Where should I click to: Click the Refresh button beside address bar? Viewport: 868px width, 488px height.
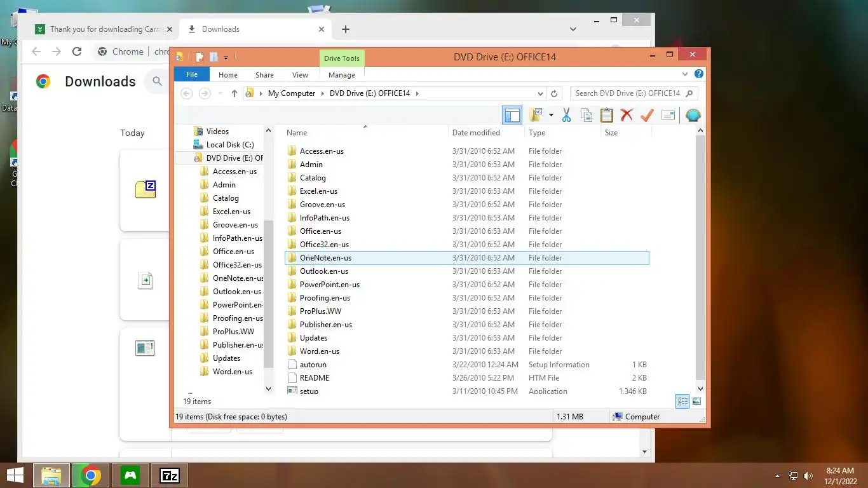point(554,93)
